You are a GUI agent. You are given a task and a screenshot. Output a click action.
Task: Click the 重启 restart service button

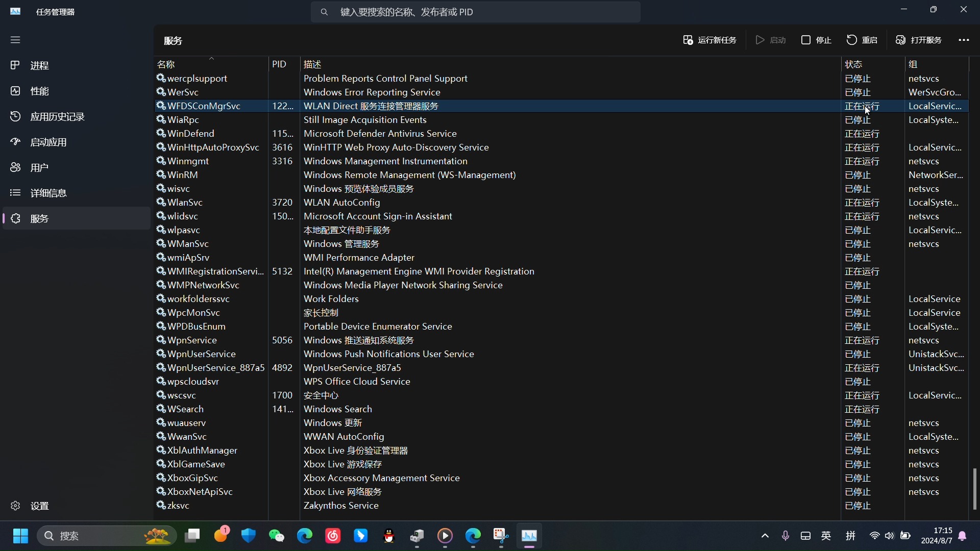tap(862, 40)
